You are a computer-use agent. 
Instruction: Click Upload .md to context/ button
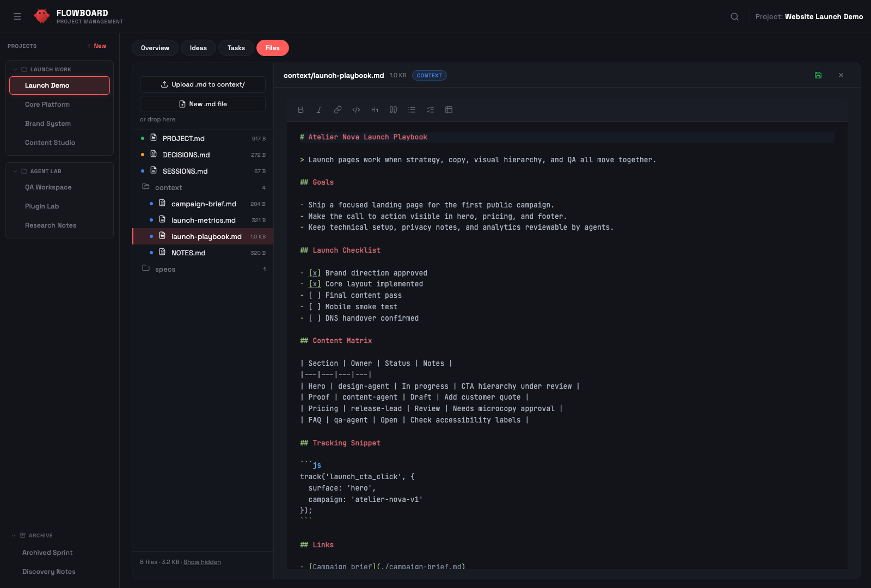pyautogui.click(x=203, y=84)
